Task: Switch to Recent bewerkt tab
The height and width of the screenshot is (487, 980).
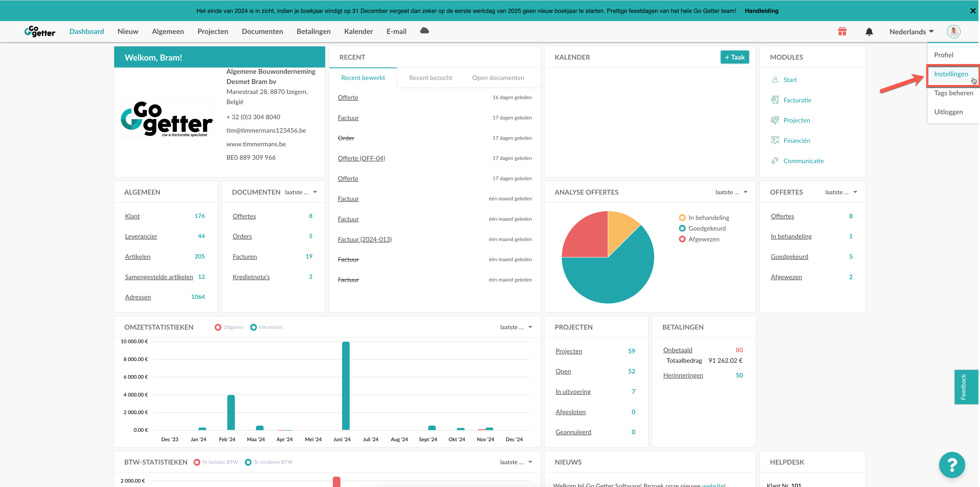Action: (363, 78)
